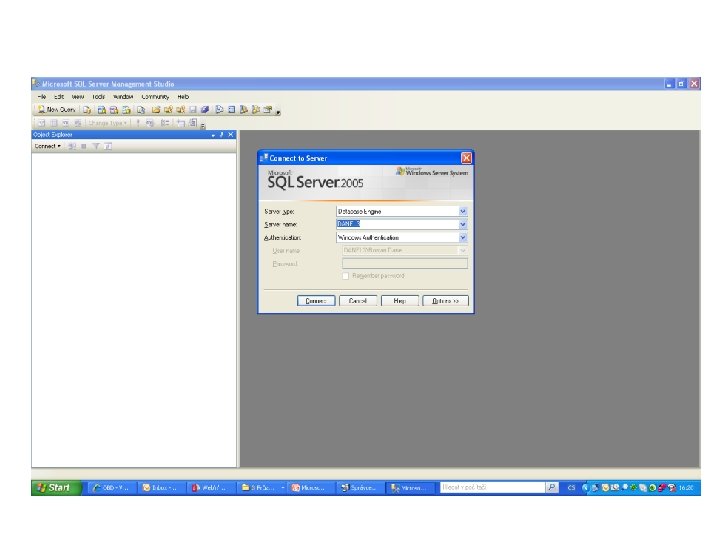Expand the Server type dropdown

tap(463, 211)
